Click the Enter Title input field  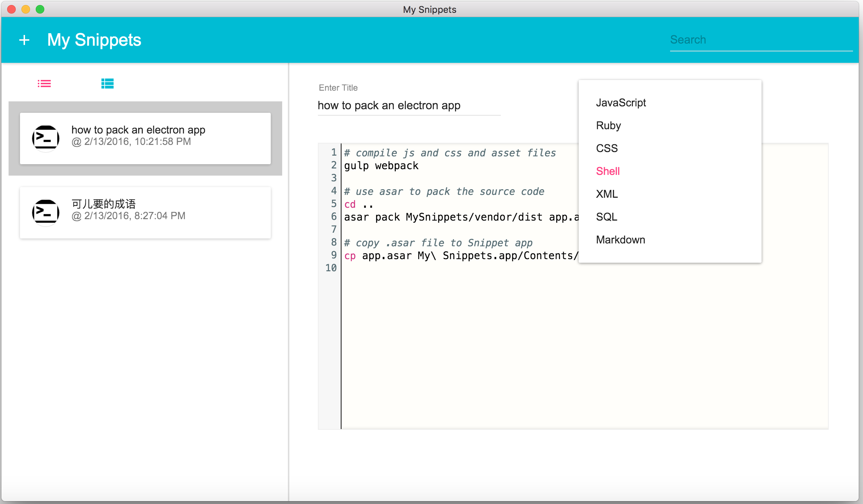coord(409,106)
